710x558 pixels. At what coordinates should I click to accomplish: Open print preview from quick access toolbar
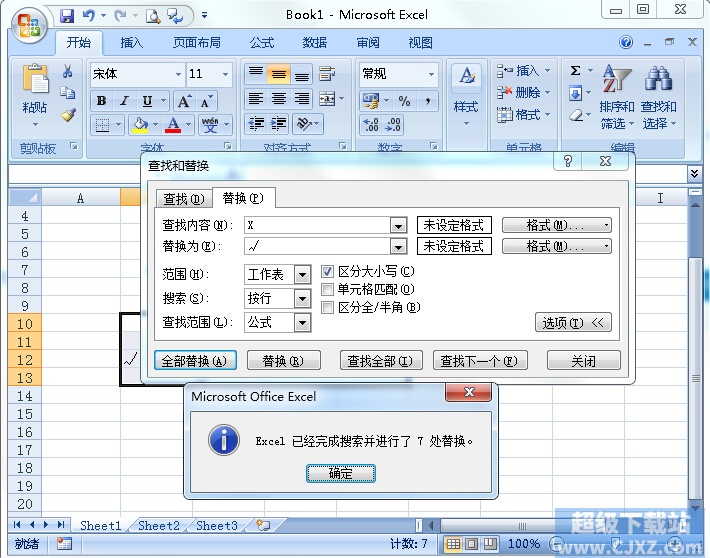coord(153,16)
